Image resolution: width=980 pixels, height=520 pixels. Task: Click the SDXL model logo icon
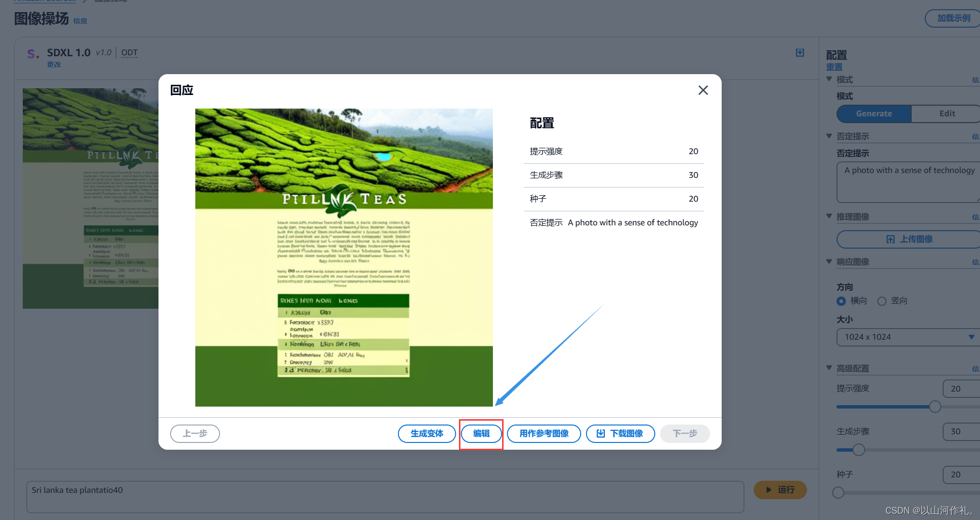(x=33, y=54)
